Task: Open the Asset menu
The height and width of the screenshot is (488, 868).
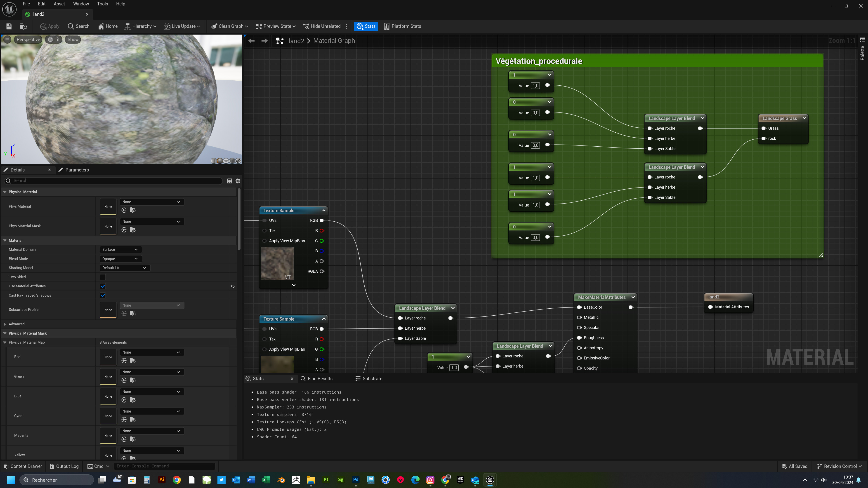Action: point(59,4)
